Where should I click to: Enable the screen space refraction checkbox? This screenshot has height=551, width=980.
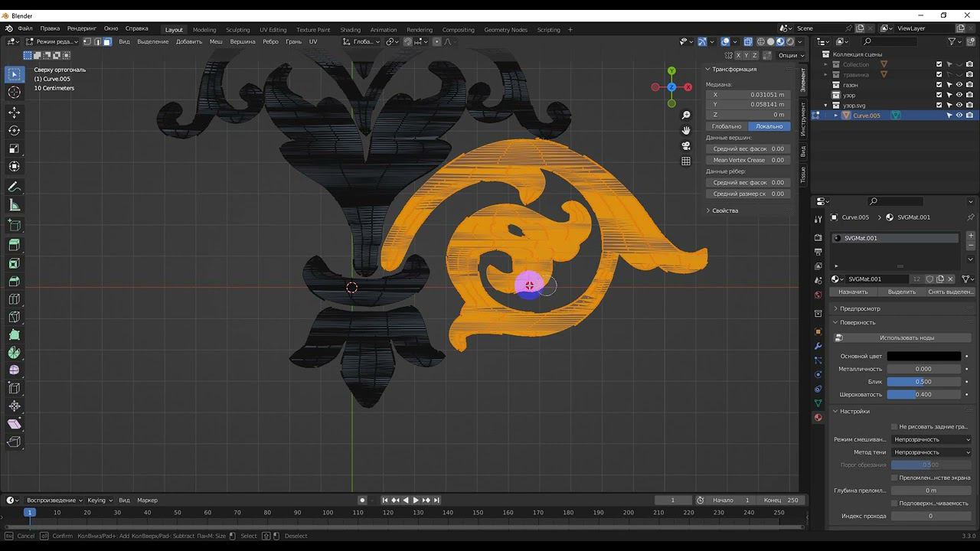click(x=894, y=478)
